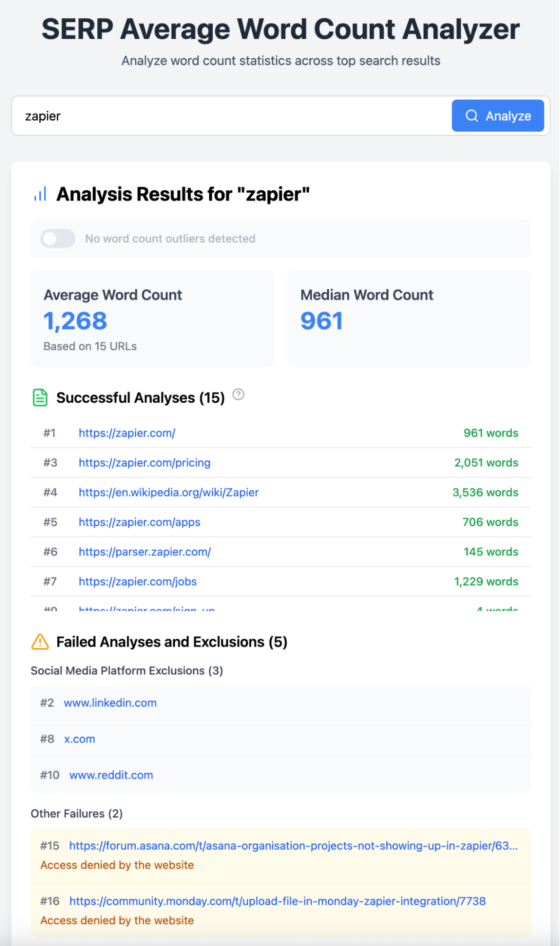Click the 1,229 words value

pos(486,582)
